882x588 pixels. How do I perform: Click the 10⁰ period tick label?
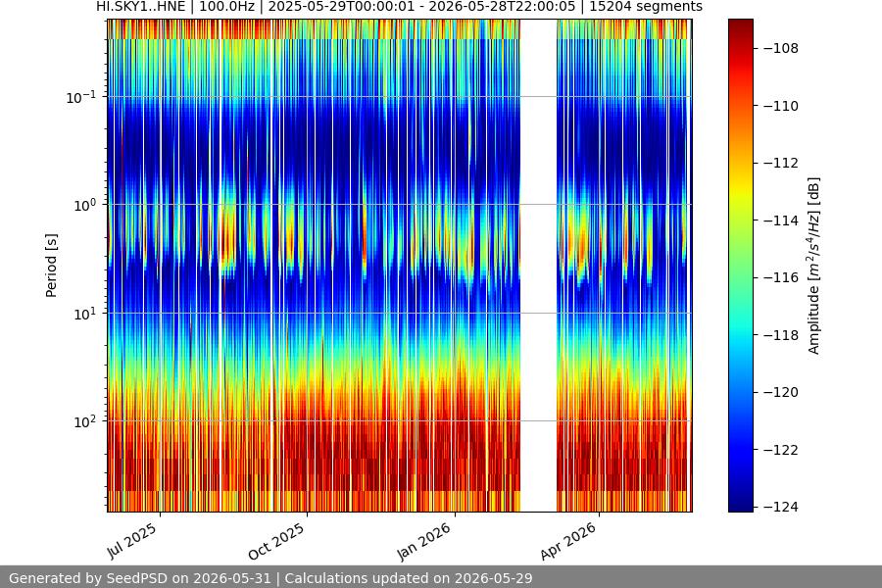pos(84,206)
